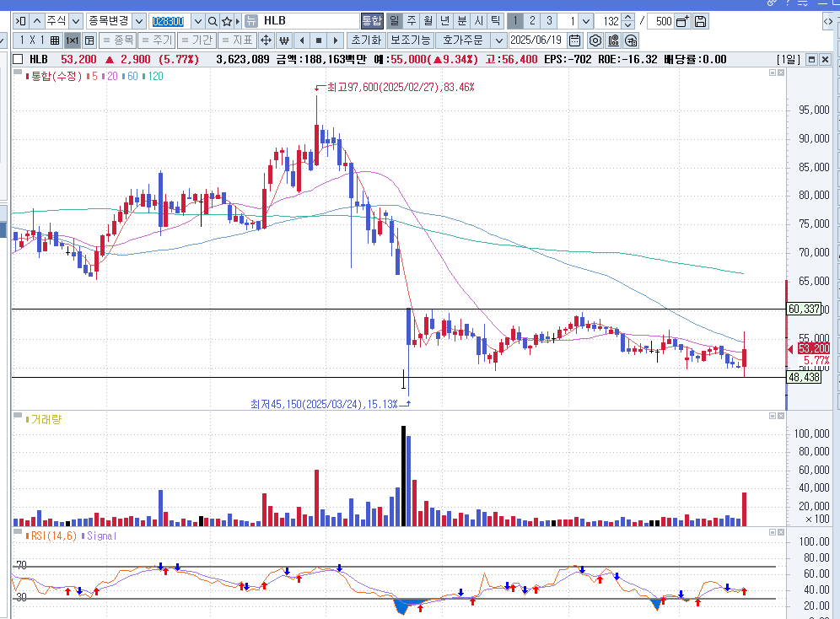The height and width of the screenshot is (619, 840).
Task: Toggle the 일 daily period button
Action: click(396, 21)
